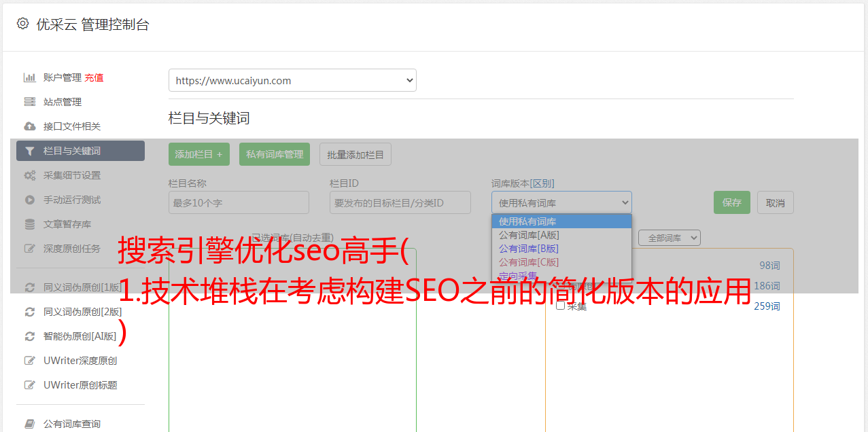Click the 186词 count
The height and width of the screenshot is (432, 868).
click(x=767, y=286)
